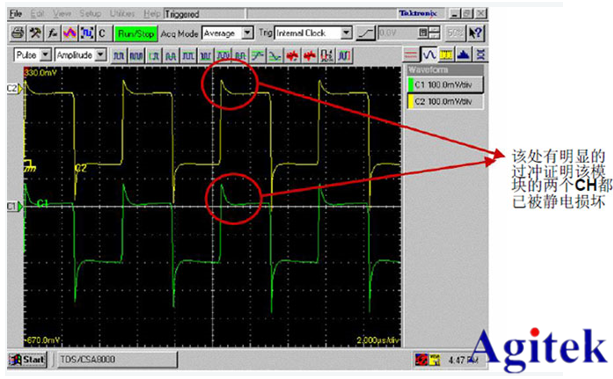Click the trigger slope icon
The image size is (613, 379).
point(366,33)
